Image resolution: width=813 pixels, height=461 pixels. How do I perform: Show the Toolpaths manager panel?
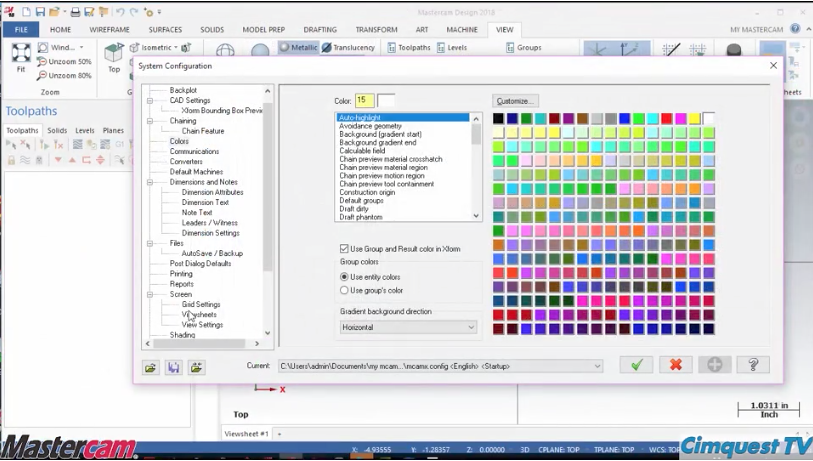[409, 47]
